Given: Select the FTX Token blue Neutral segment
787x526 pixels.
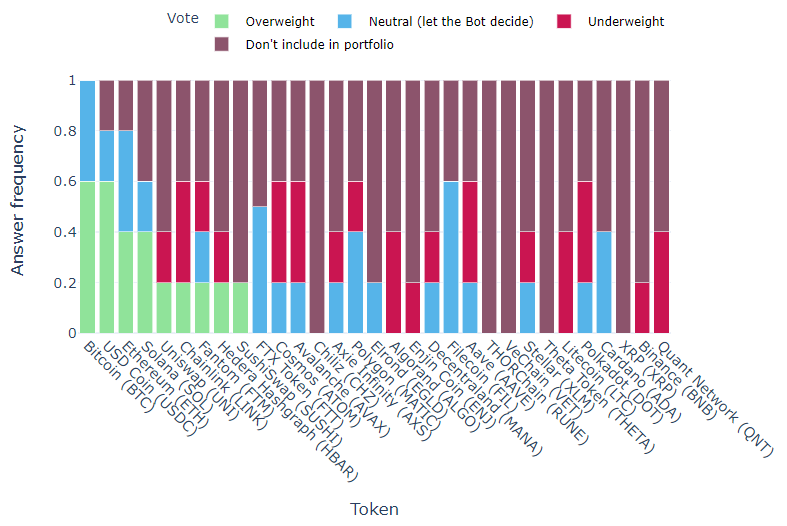Looking at the screenshot, I should (x=259, y=270).
